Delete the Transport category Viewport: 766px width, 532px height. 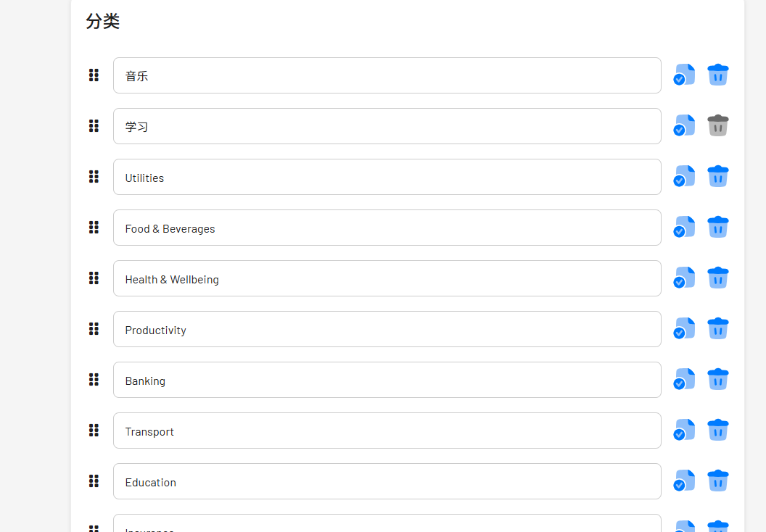pyautogui.click(x=717, y=431)
